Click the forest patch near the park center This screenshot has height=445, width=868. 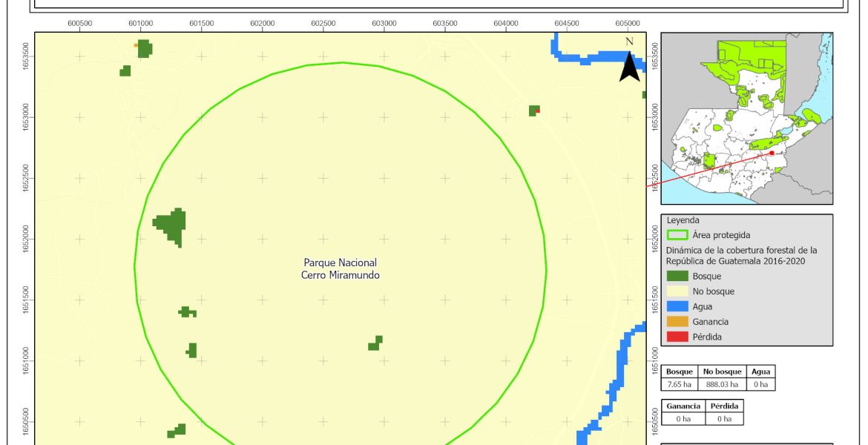(x=376, y=343)
